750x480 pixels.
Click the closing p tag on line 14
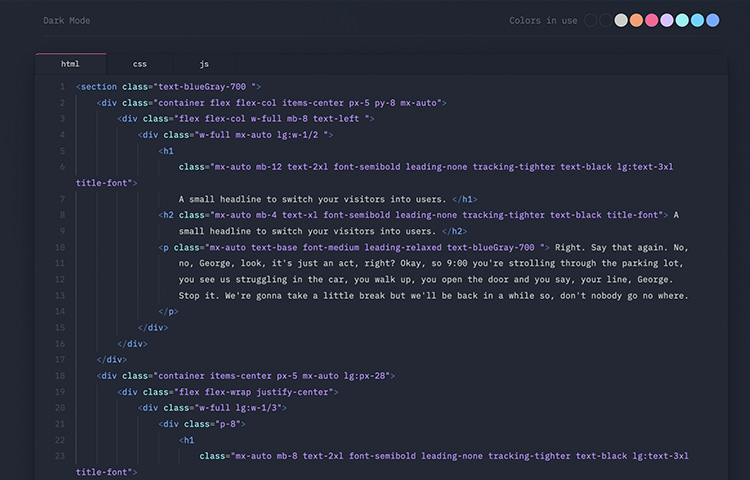[168, 312]
